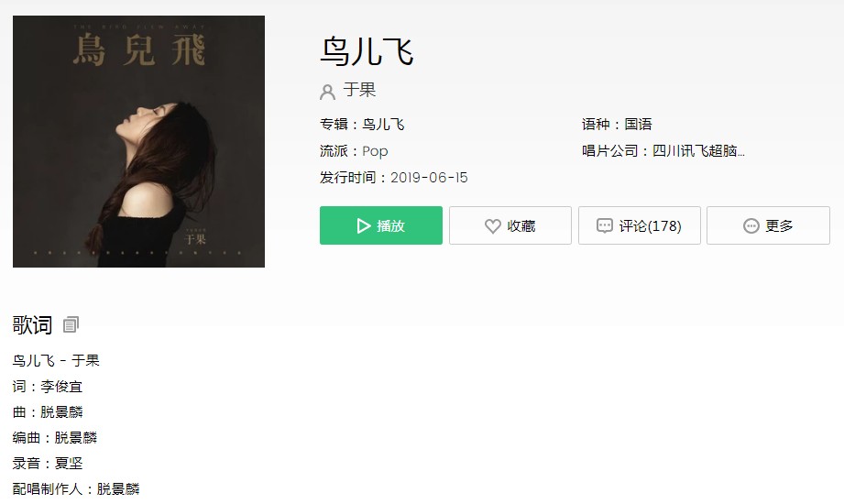Click the 语种:国语 language text
Screen dimensions: 844x504
(617, 125)
